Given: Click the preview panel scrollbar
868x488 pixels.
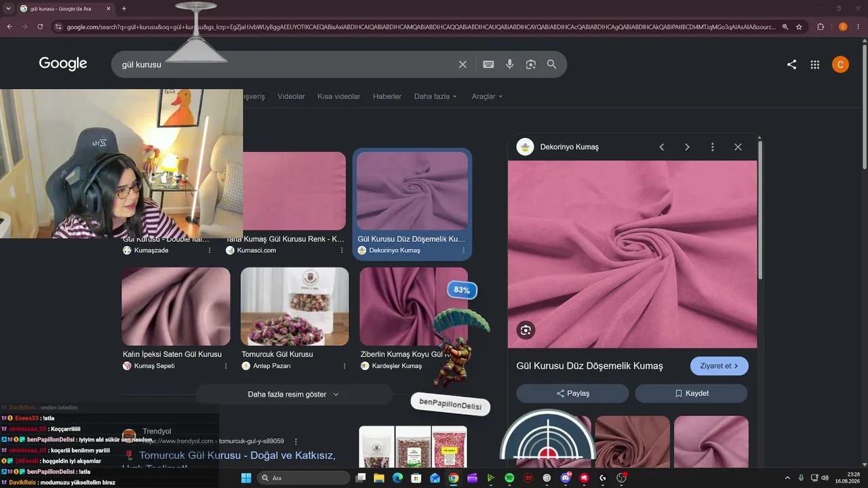Looking at the screenshot, I should (760, 210).
